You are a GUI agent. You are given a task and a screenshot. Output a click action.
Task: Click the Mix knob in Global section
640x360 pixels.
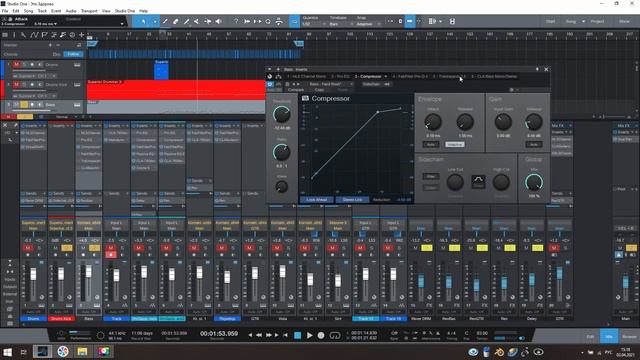pyautogui.click(x=533, y=182)
